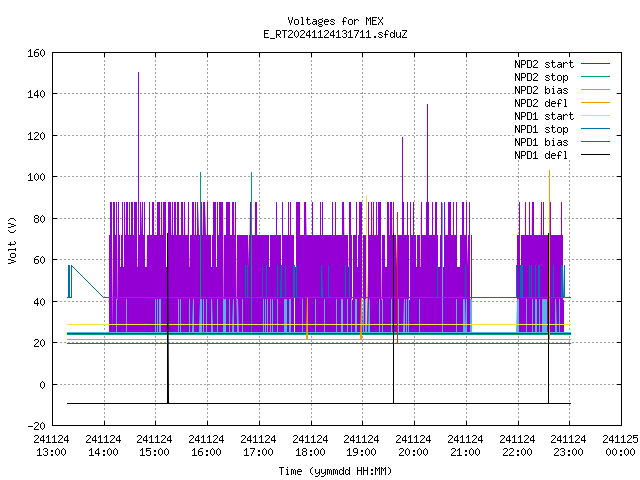
Task: Click the orange NPD2 defl legend line
Action: point(596,102)
